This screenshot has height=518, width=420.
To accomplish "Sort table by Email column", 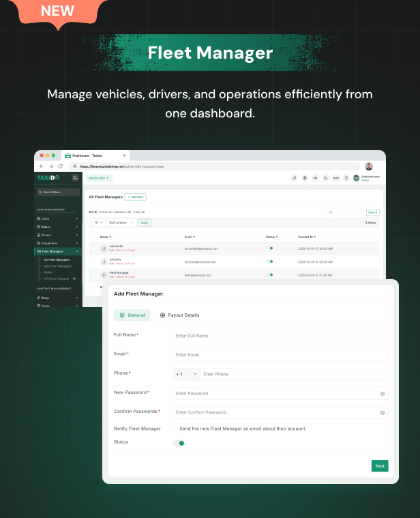I will 190,238.
